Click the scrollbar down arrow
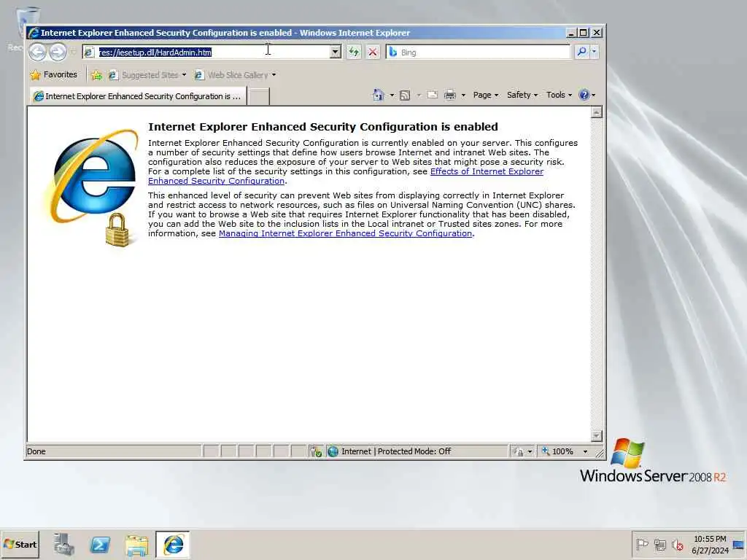Screen dimensions: 747x560 (596, 436)
